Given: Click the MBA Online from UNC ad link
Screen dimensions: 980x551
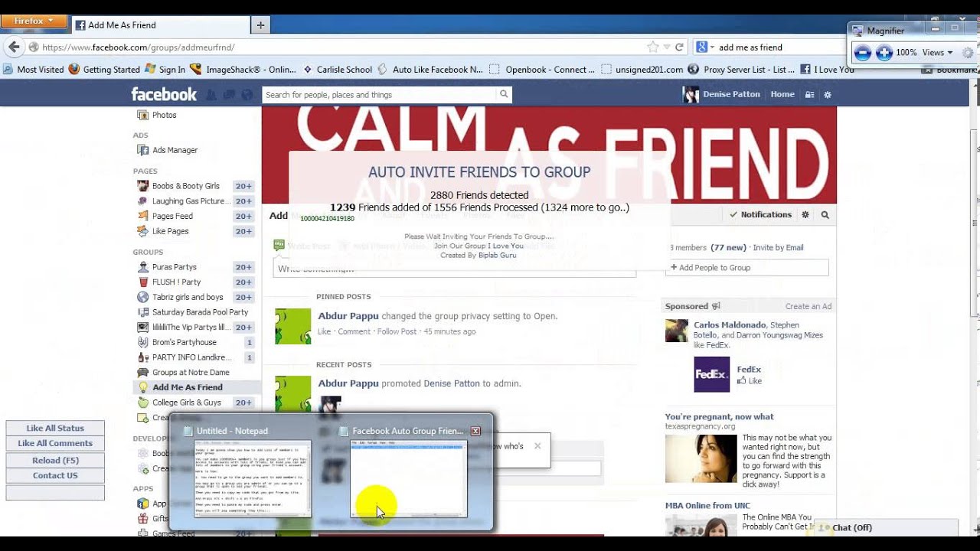Looking at the screenshot, I should (707, 505).
